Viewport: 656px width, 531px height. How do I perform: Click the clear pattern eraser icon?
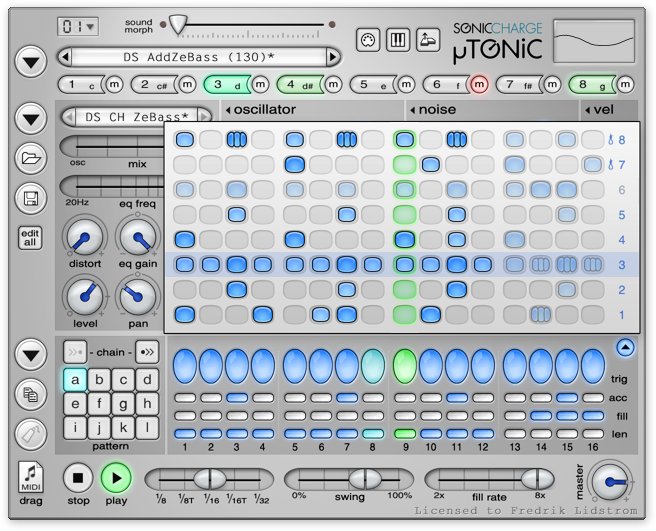point(31,434)
